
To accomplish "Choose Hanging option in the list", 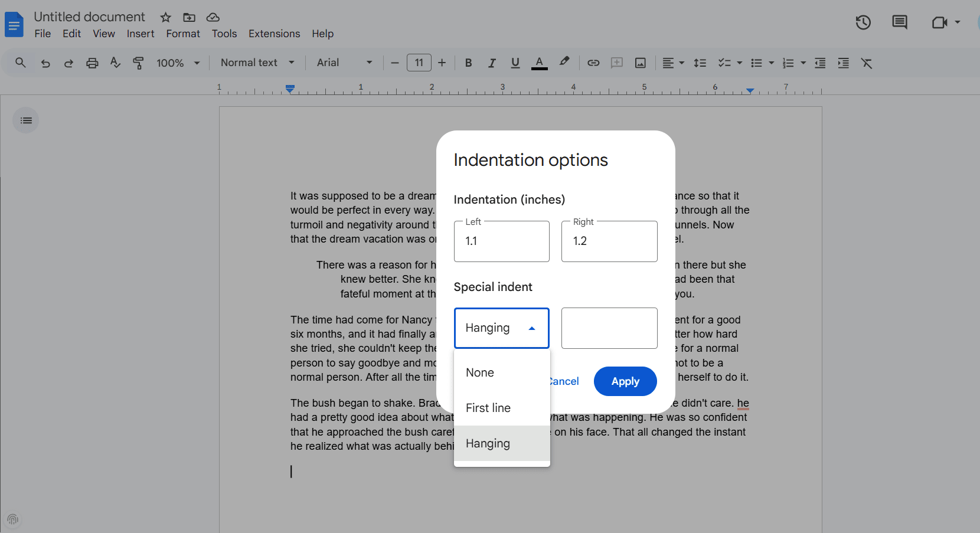I will 502,443.
